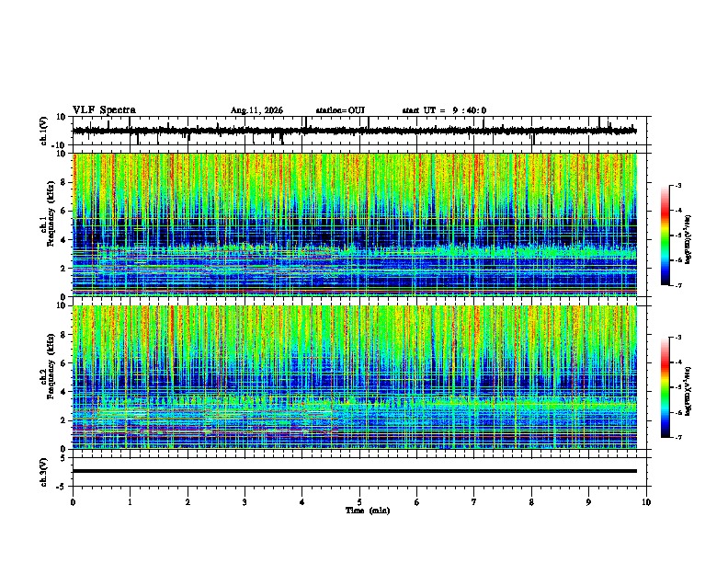Click the ch.2 spectrogram panel

(x=355, y=377)
